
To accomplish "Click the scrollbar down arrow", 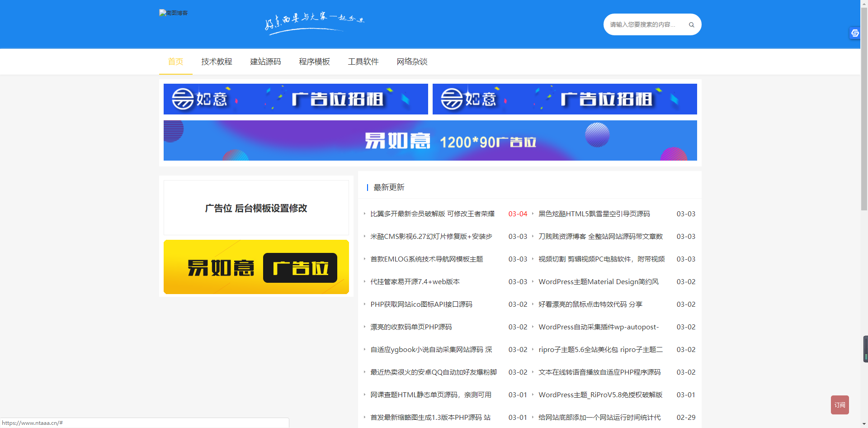I will 864,424.
